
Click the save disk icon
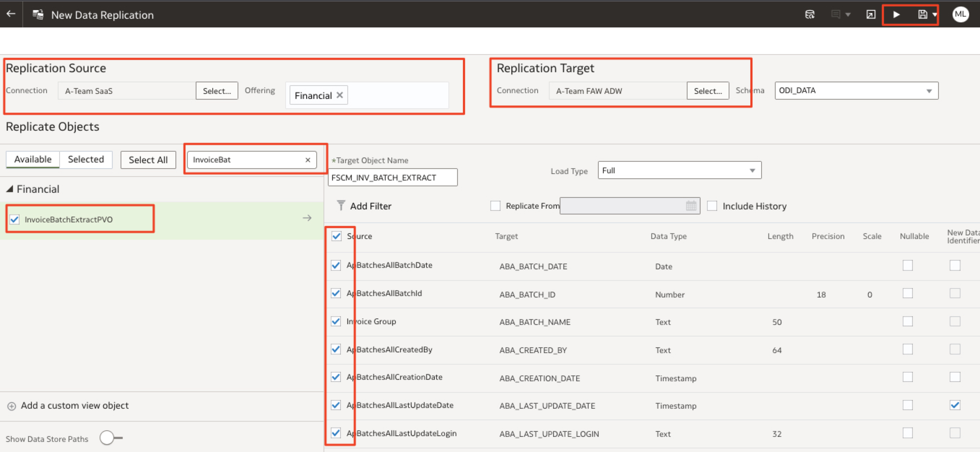coord(923,14)
